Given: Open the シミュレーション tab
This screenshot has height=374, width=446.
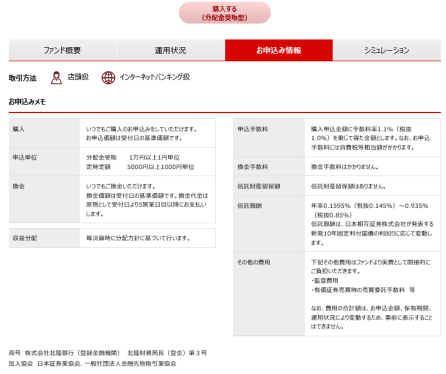Looking at the screenshot, I should pyautogui.click(x=387, y=50).
